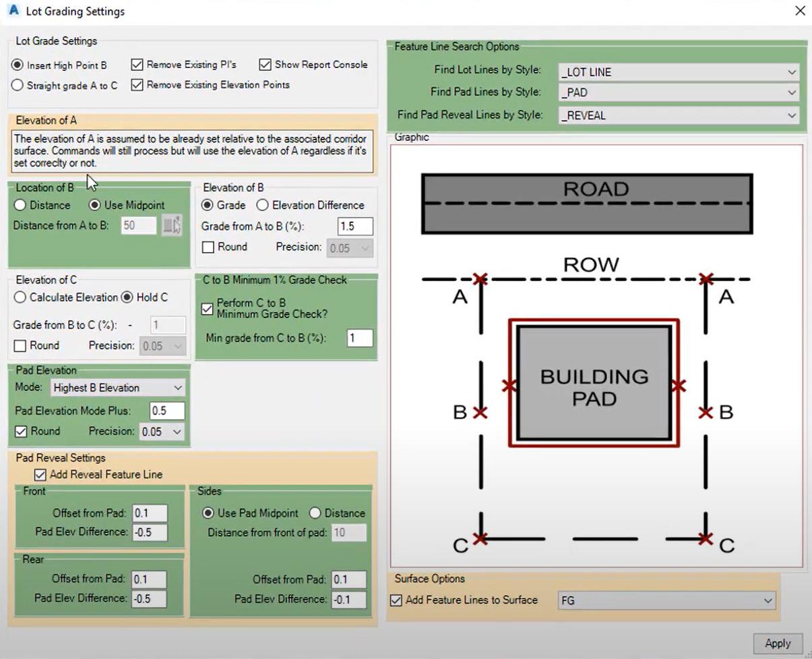The width and height of the screenshot is (812, 659).
Task: Click the ROAD label in the graphic
Action: pyautogui.click(x=596, y=189)
